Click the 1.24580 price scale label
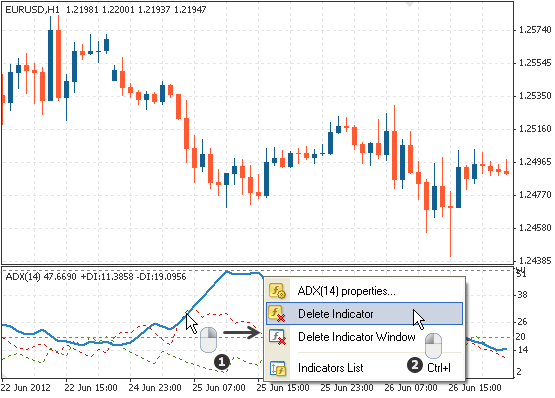Image resolution: width=555 pixels, height=398 pixels. point(534,228)
